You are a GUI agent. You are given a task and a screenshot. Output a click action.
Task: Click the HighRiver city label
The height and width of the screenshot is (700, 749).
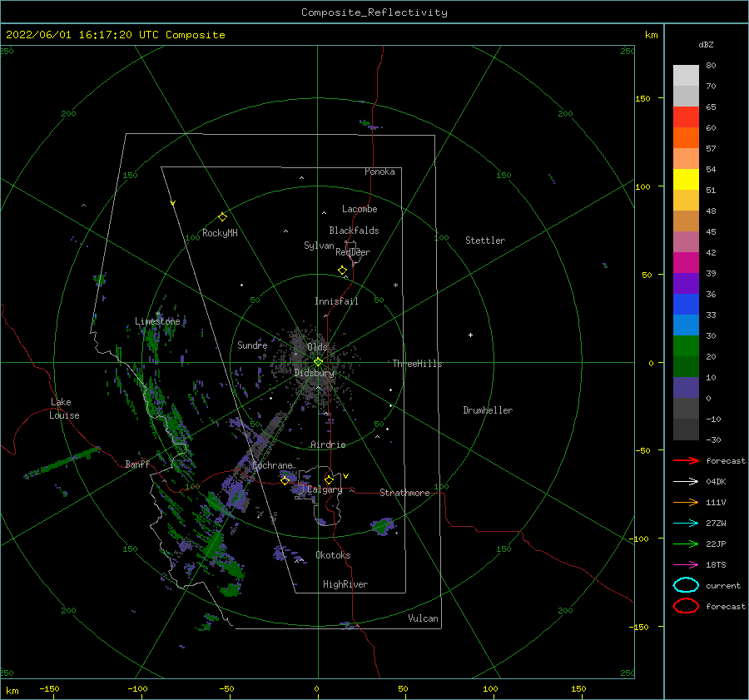pos(345,584)
